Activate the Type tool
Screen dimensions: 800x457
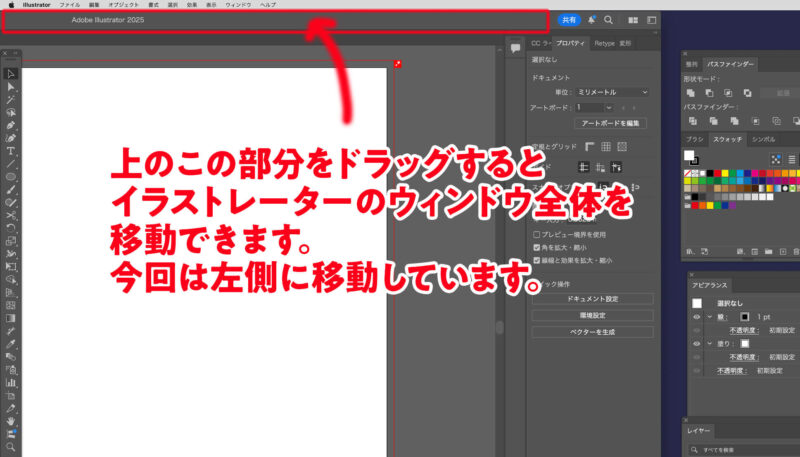pyautogui.click(x=10, y=151)
